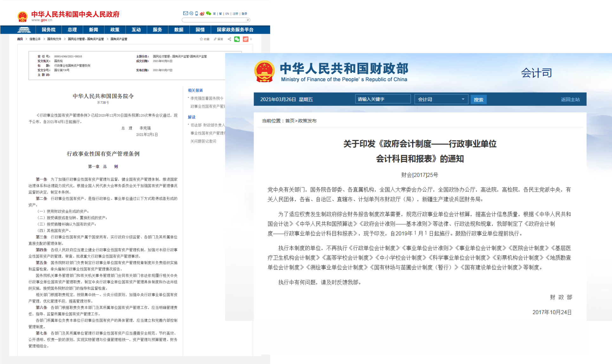Click the 财政部 signature text
612x364 pixels.
coord(561,297)
